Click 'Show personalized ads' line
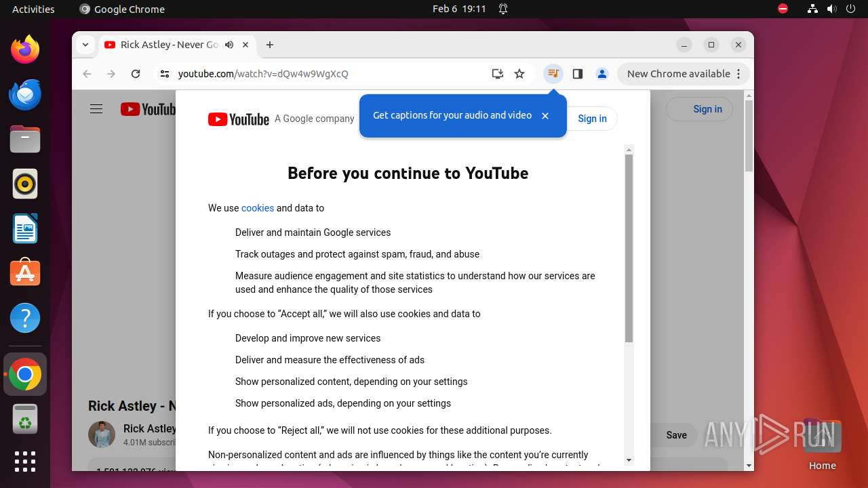Viewport: 868px width, 488px height. [x=343, y=403]
